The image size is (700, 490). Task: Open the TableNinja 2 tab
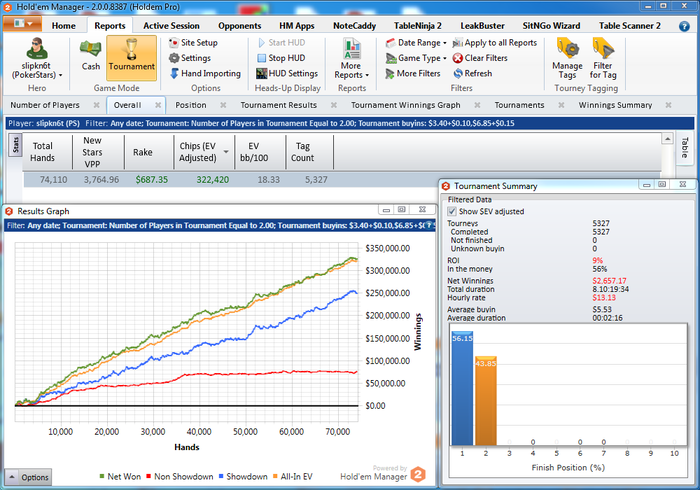click(x=418, y=26)
